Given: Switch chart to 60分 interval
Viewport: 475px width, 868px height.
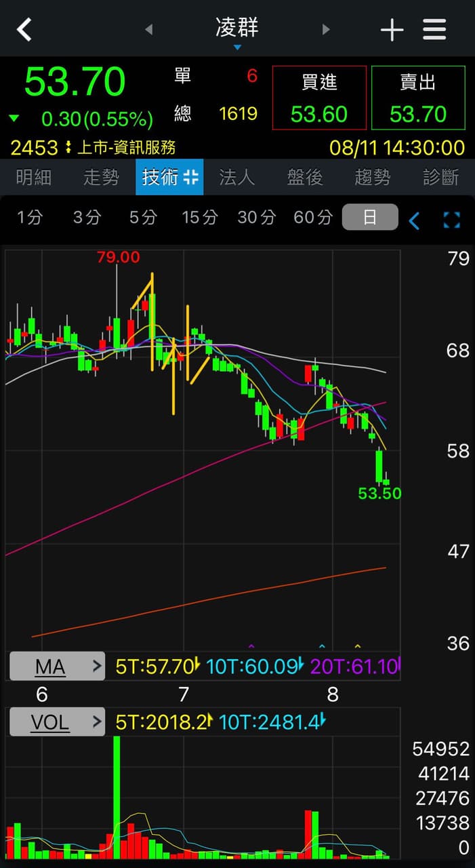Looking at the screenshot, I should [x=313, y=217].
